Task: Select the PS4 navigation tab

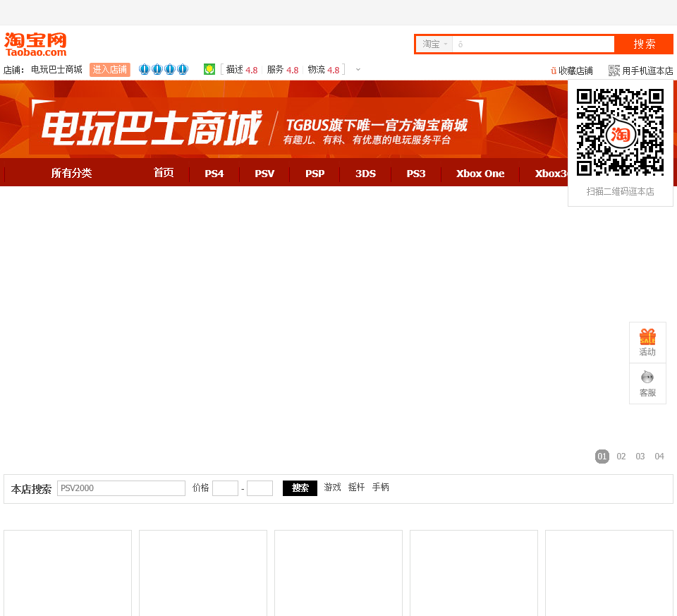Action: tap(214, 174)
